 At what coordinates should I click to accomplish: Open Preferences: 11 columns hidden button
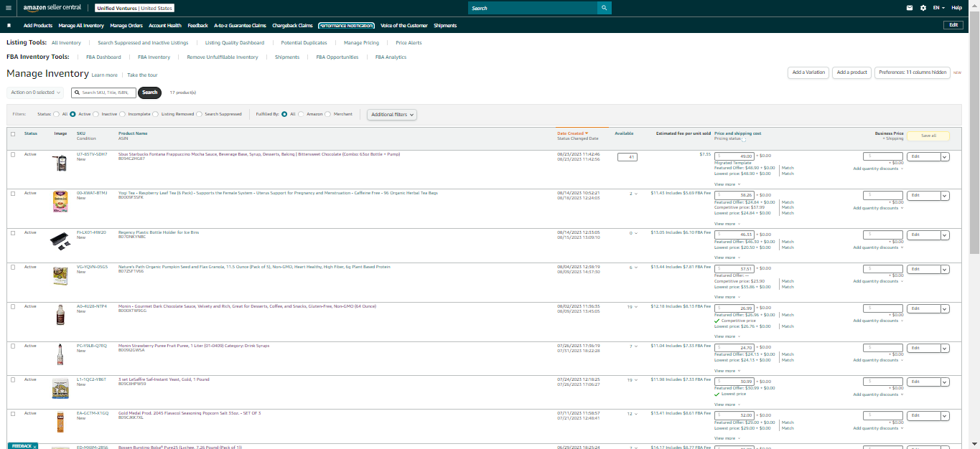(913, 72)
